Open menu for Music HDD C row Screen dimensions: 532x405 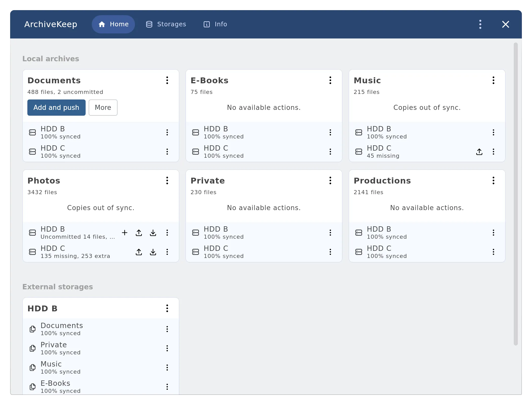[x=493, y=152]
